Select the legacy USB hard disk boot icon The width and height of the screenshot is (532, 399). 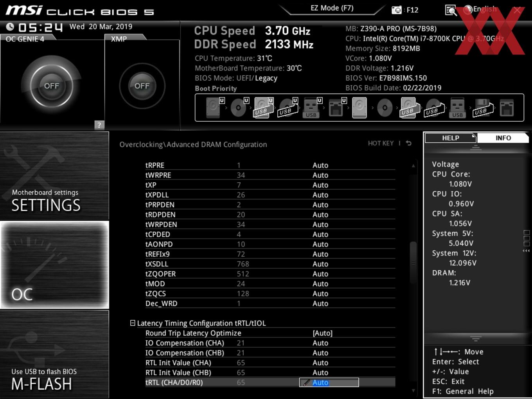point(410,108)
